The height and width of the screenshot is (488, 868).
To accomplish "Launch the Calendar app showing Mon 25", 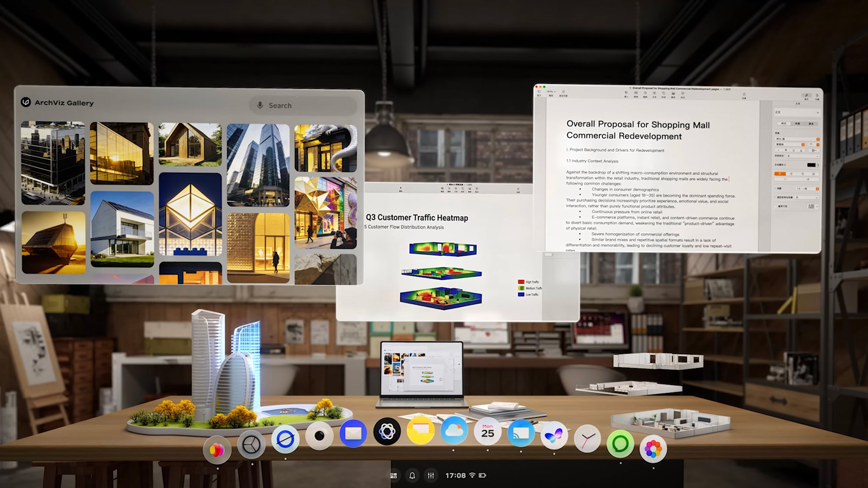I will click(487, 432).
